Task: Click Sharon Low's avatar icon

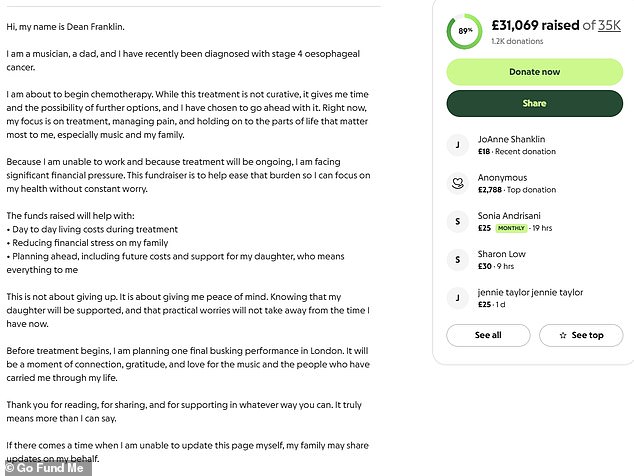Action: pos(458,259)
